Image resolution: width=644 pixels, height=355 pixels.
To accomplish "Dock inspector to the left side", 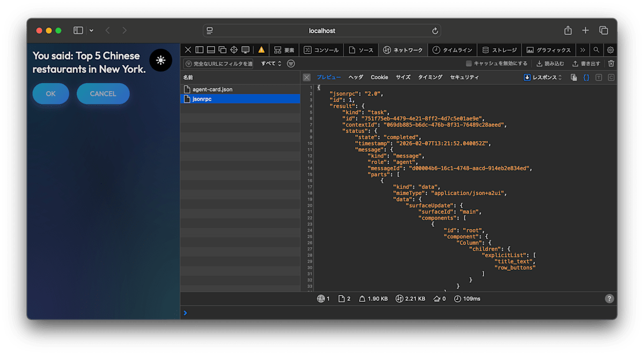I will [x=199, y=50].
